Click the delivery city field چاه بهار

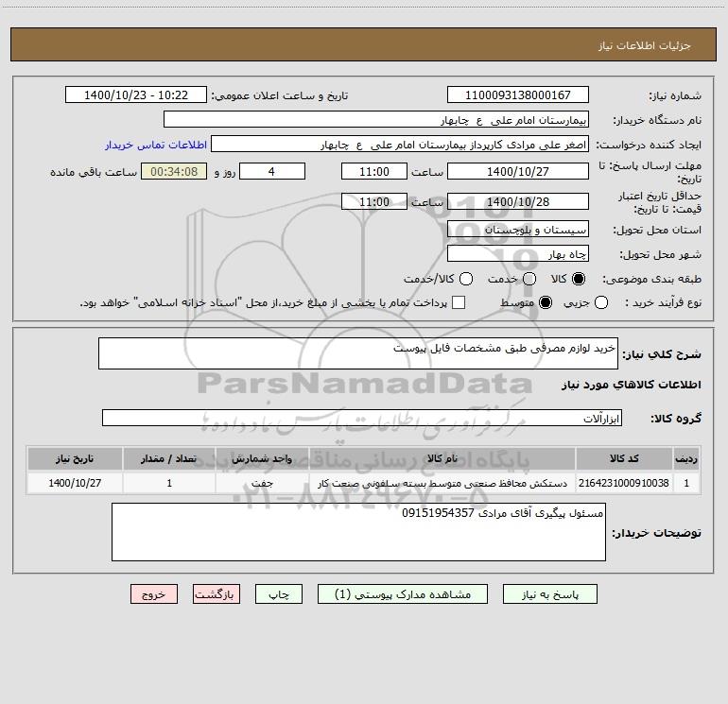(518, 254)
